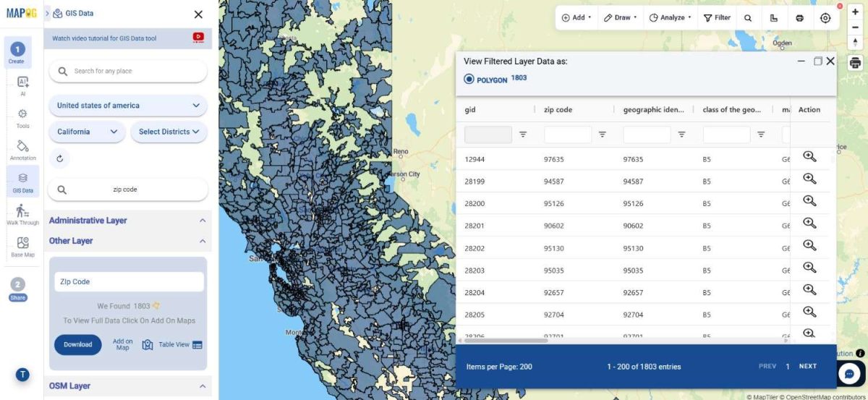Expand the GIS Data breadcrumb chevron
868x400 pixels.
tap(47, 14)
